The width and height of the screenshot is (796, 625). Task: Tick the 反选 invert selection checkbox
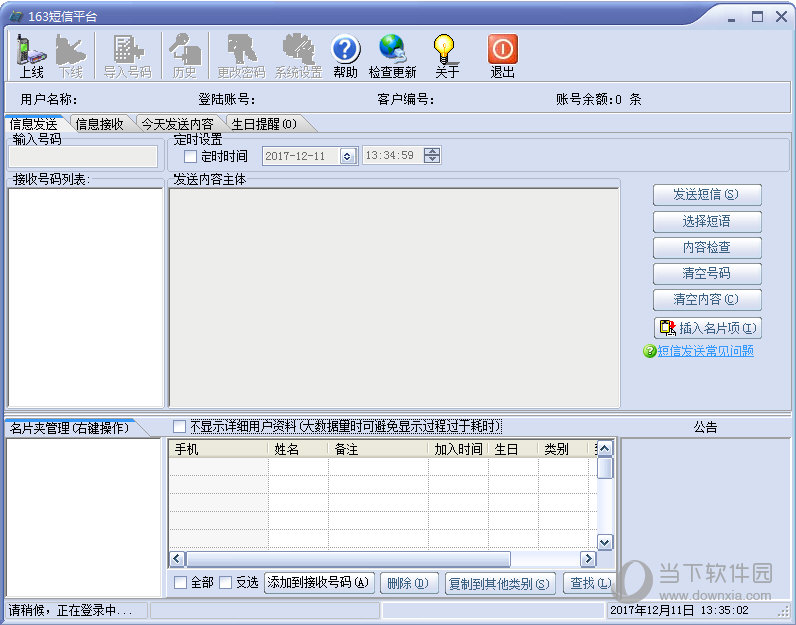click(x=225, y=582)
